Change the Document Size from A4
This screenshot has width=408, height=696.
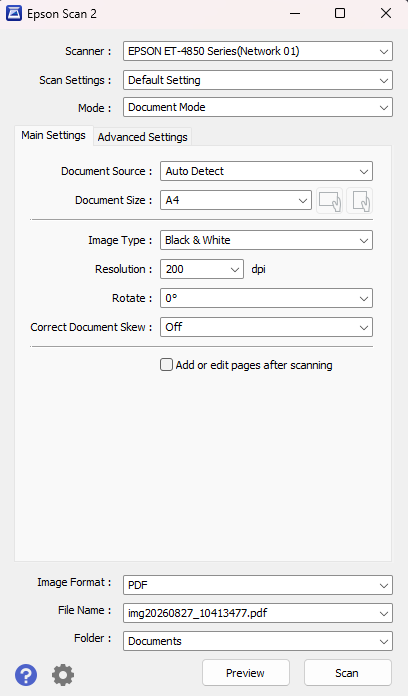coord(236,200)
